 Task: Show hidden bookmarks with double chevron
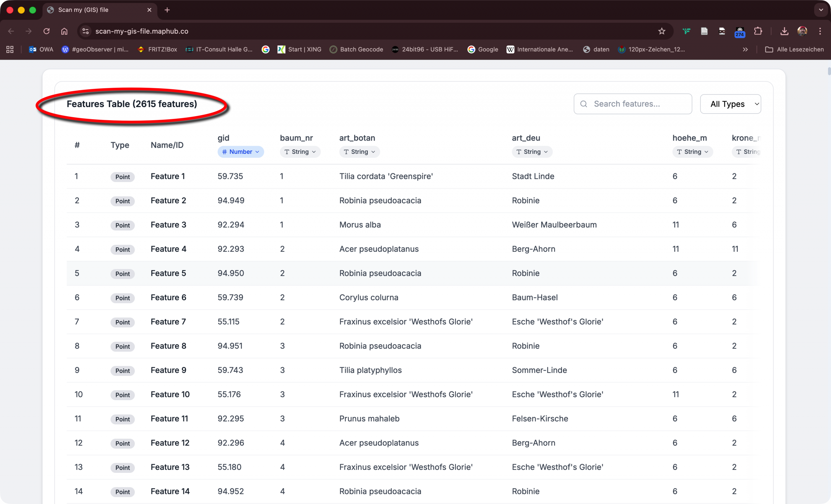click(x=745, y=49)
